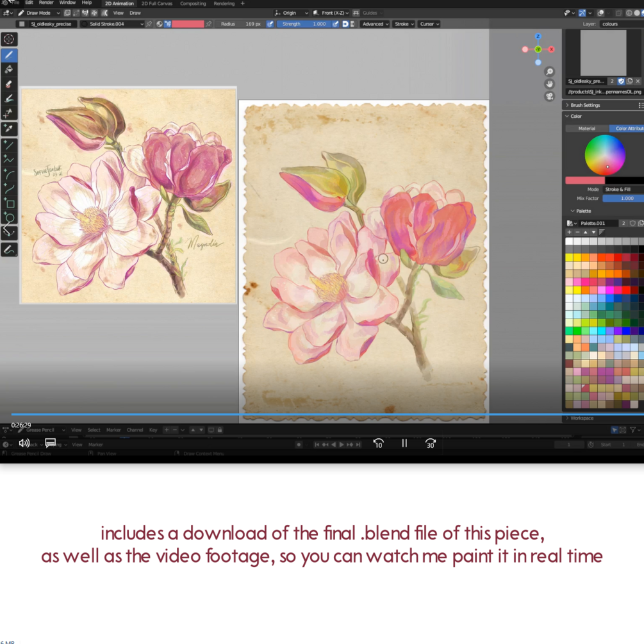Select the Eyedropper tool
This screenshot has height=644, width=644.
(x=8, y=129)
